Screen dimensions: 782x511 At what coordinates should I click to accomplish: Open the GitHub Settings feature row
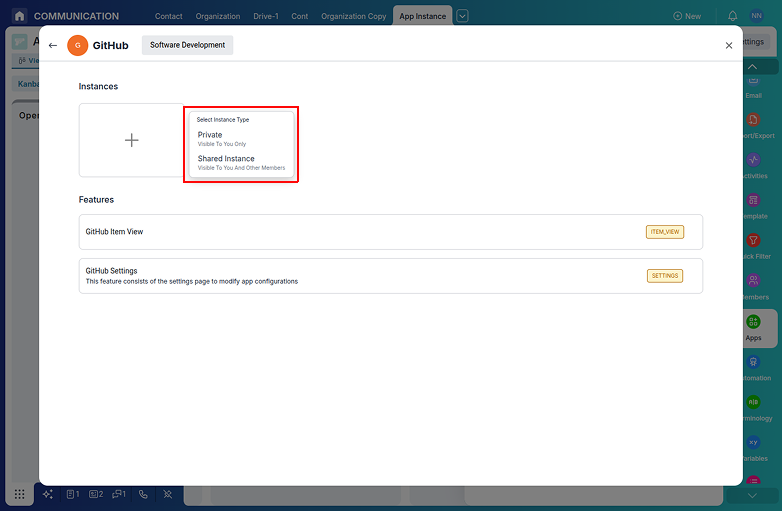click(391, 276)
